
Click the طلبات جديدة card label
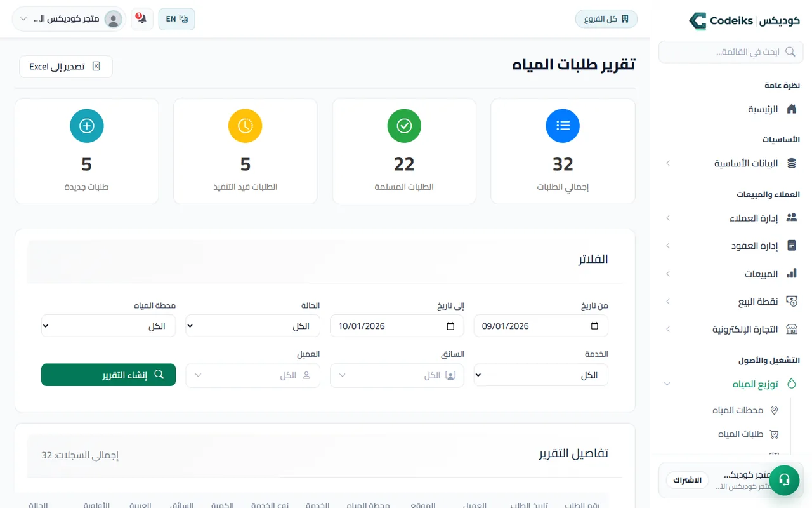point(86,187)
